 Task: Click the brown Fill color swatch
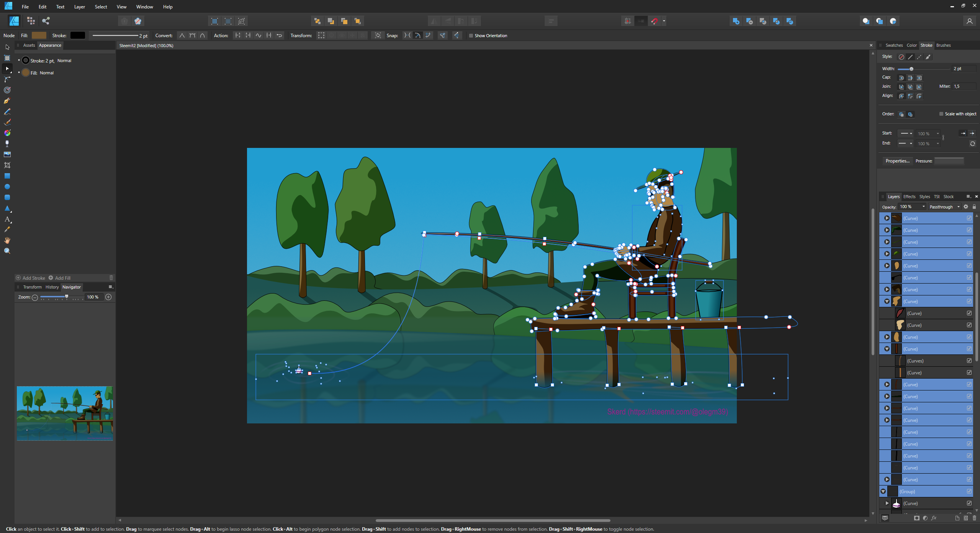pos(39,36)
